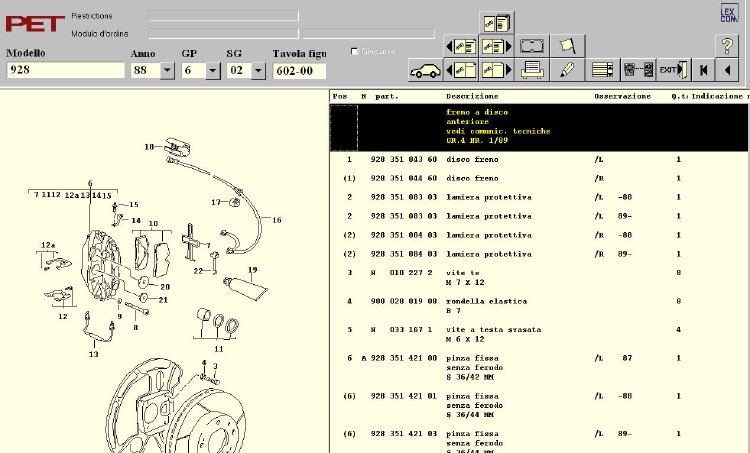
Task: Click the second Modulo d'ordine field
Action: point(369,33)
